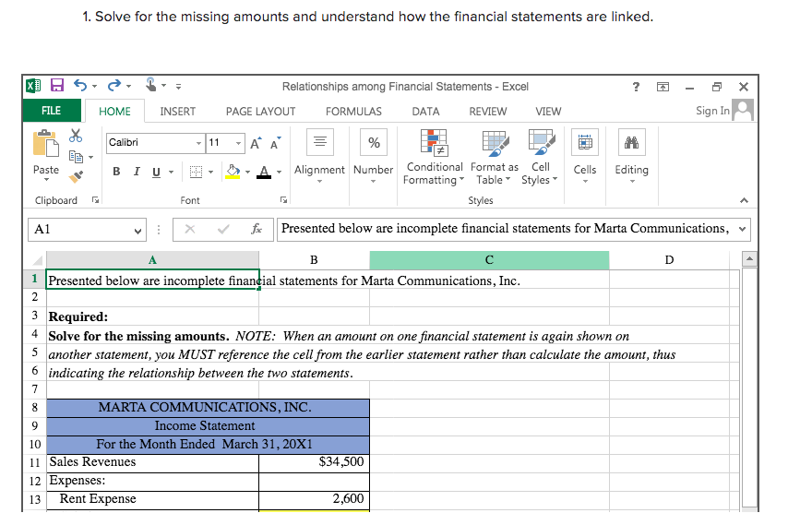812x525 pixels.
Task: Collapse the ribbon with the caret
Action: coord(744,200)
